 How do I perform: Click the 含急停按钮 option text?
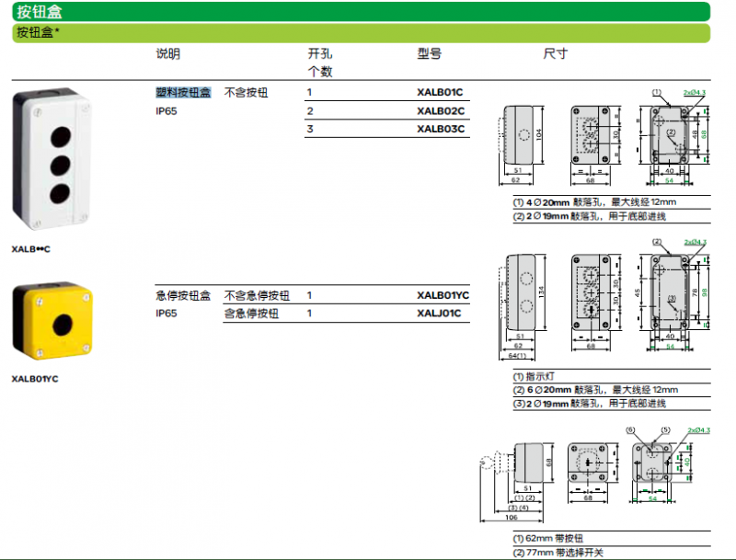tap(251, 314)
